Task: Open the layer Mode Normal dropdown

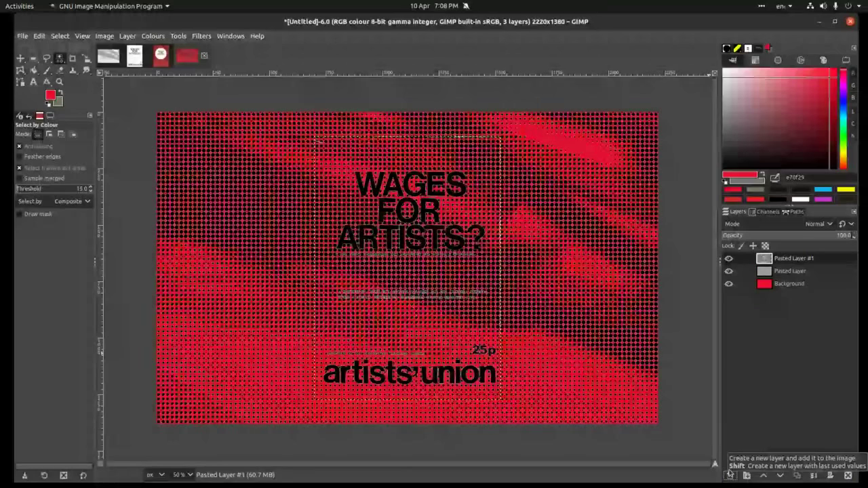Action: (819, 224)
